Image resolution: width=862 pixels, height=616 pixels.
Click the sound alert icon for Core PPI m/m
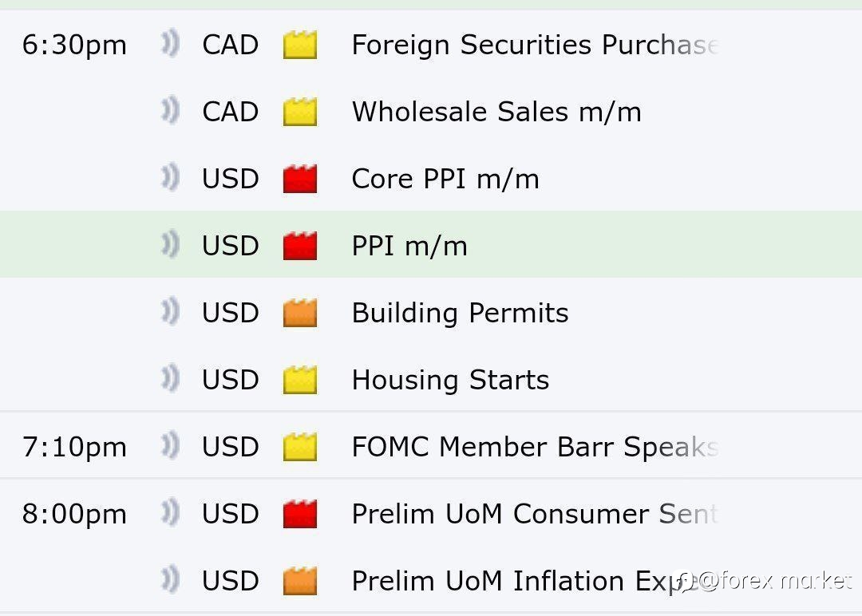(x=171, y=177)
